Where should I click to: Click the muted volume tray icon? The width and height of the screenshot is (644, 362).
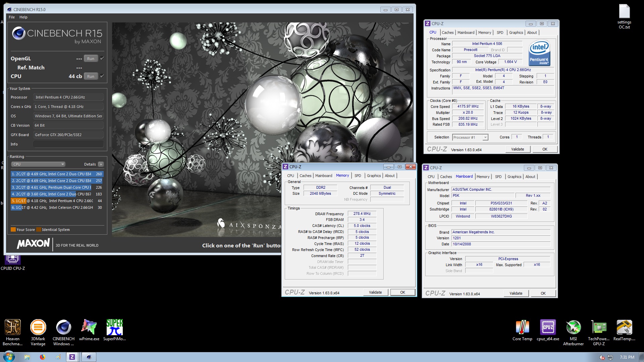pyautogui.click(x=602, y=357)
